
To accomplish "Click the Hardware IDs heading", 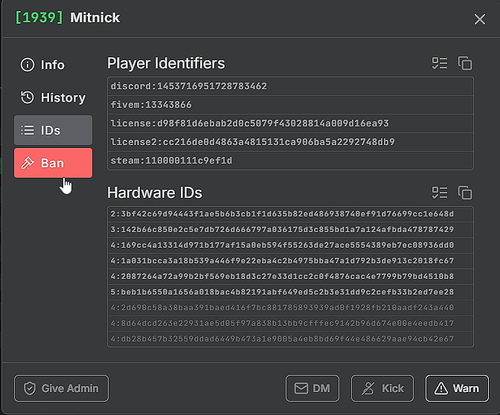I will [154, 193].
